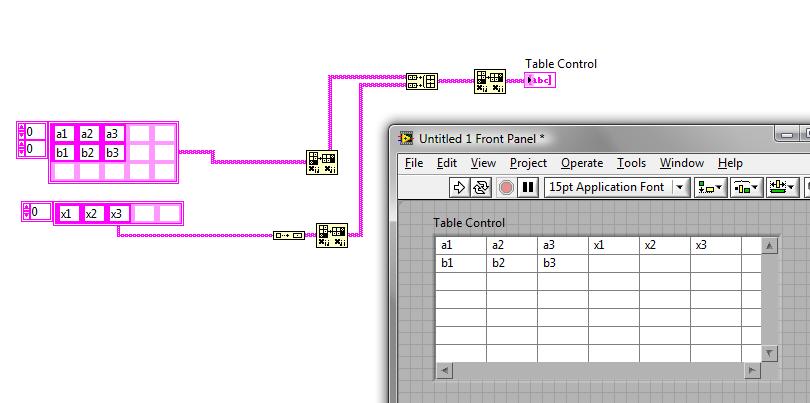Open the Resize Objects dropdown
The image size is (810, 403).
(783, 187)
